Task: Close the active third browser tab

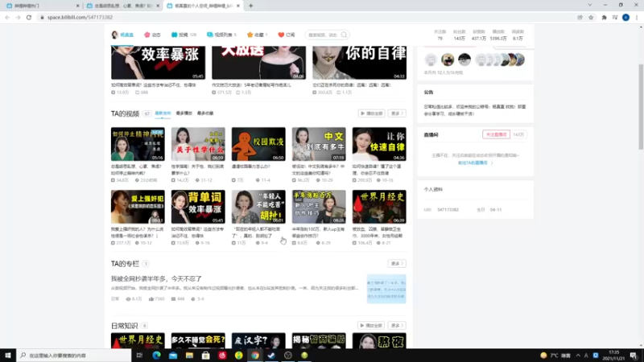Action: point(238,6)
